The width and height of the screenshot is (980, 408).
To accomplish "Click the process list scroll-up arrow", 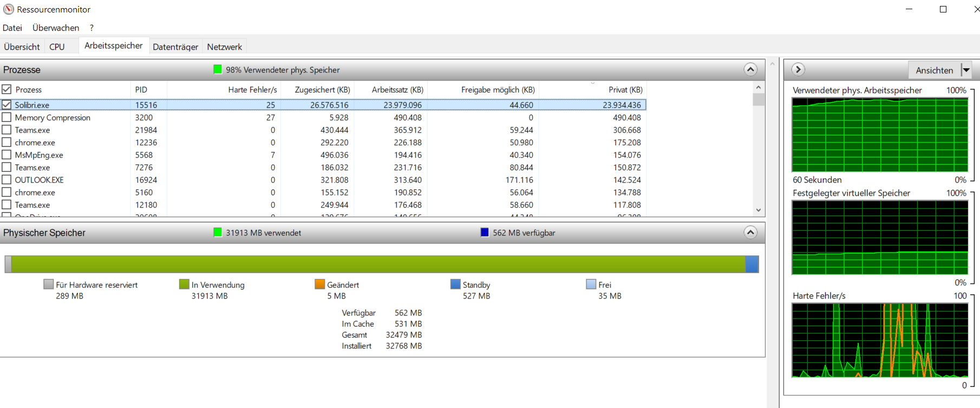I will pyautogui.click(x=759, y=87).
